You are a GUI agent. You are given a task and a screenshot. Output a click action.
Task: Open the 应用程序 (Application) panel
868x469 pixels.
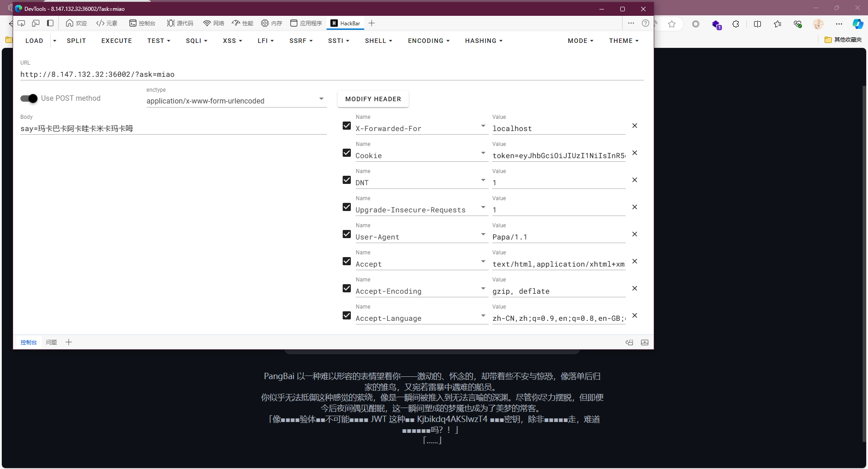[306, 23]
